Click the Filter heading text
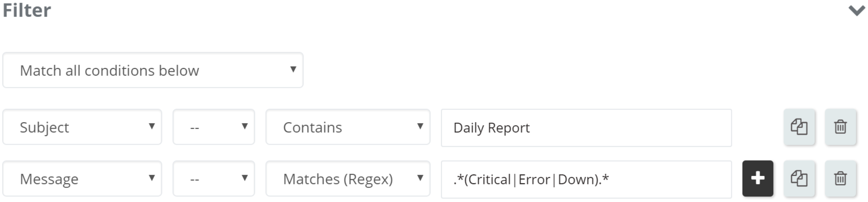This screenshot has width=868, height=202. coord(27,10)
